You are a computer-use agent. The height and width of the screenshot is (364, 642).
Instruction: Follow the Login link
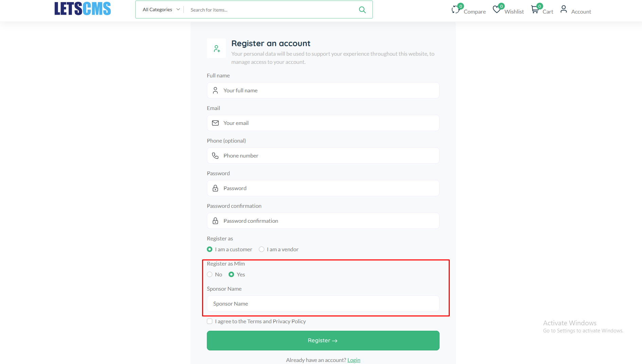354,360
